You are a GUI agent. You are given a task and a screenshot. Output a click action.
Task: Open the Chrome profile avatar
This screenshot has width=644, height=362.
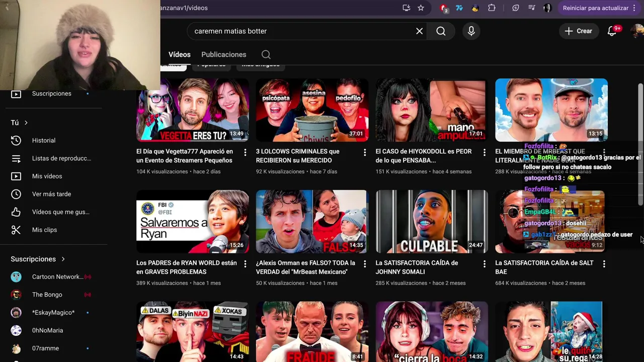pyautogui.click(x=547, y=8)
